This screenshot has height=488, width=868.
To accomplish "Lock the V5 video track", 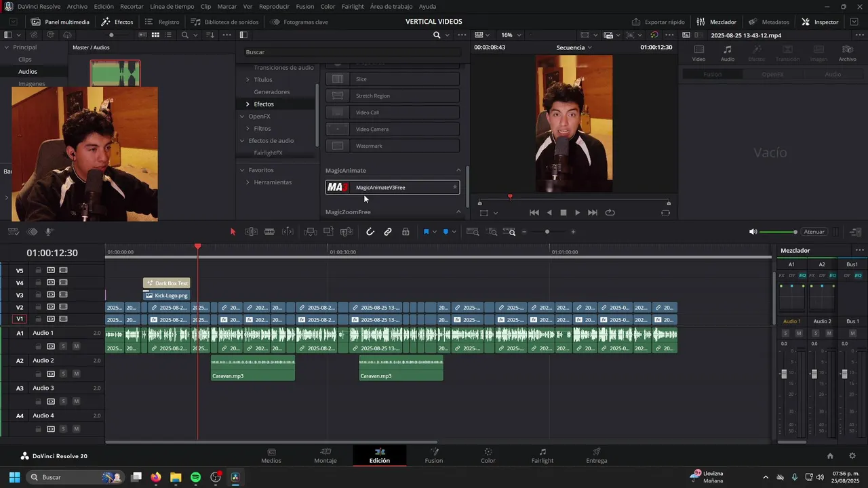I will click(39, 270).
